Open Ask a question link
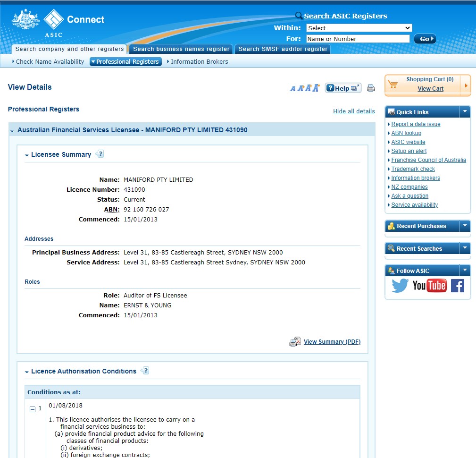 coord(409,196)
